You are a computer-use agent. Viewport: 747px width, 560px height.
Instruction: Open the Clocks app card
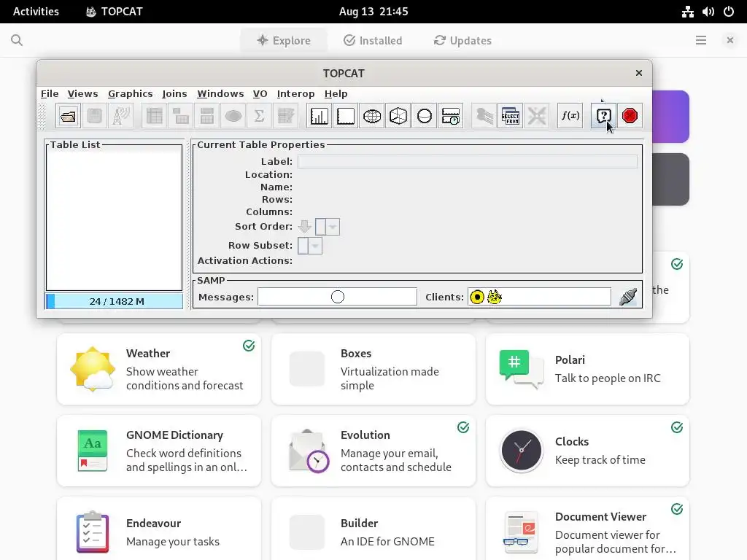click(x=587, y=451)
